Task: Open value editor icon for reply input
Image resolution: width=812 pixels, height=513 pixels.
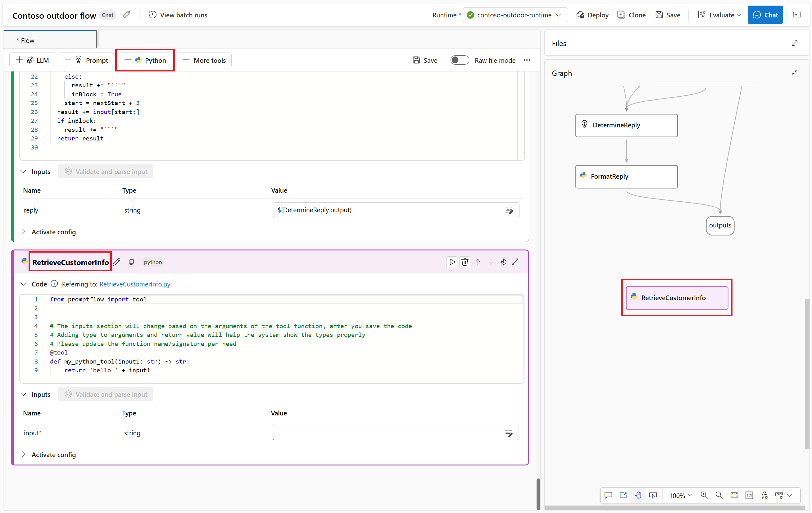Action: 509,210
